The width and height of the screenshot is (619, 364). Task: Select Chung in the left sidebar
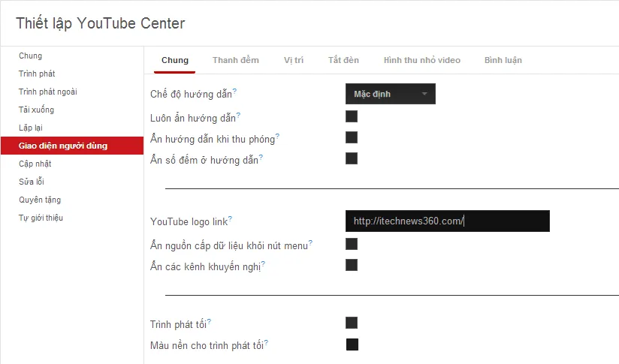[72, 56]
